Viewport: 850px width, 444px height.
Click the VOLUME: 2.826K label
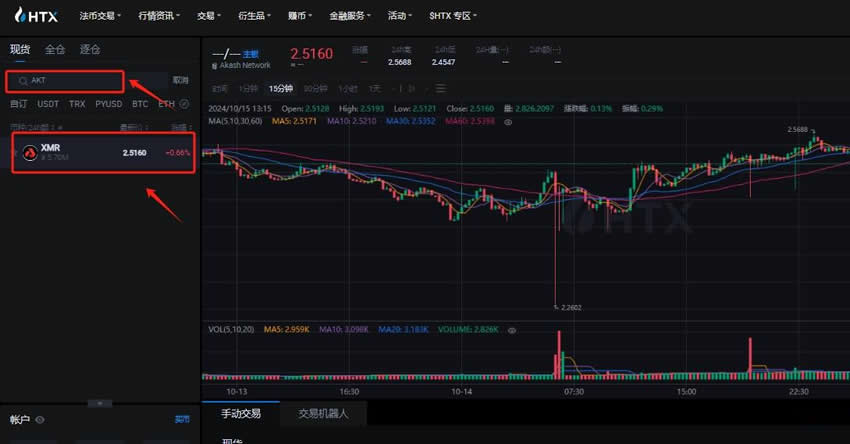click(468, 329)
